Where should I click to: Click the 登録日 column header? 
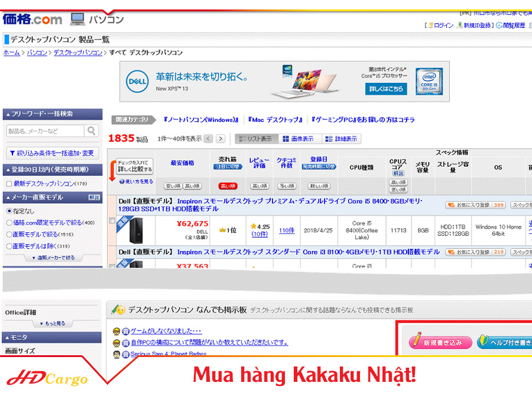tap(319, 159)
